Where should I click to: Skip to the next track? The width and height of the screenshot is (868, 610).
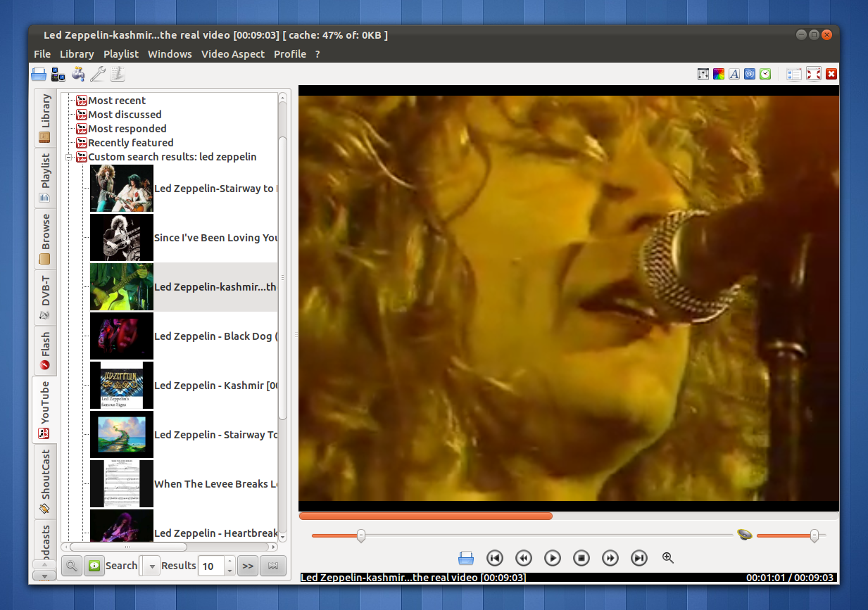point(639,558)
